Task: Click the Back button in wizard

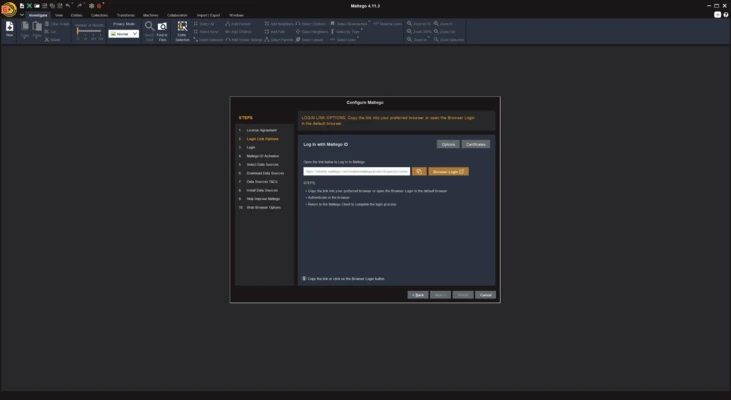Action: 418,295
